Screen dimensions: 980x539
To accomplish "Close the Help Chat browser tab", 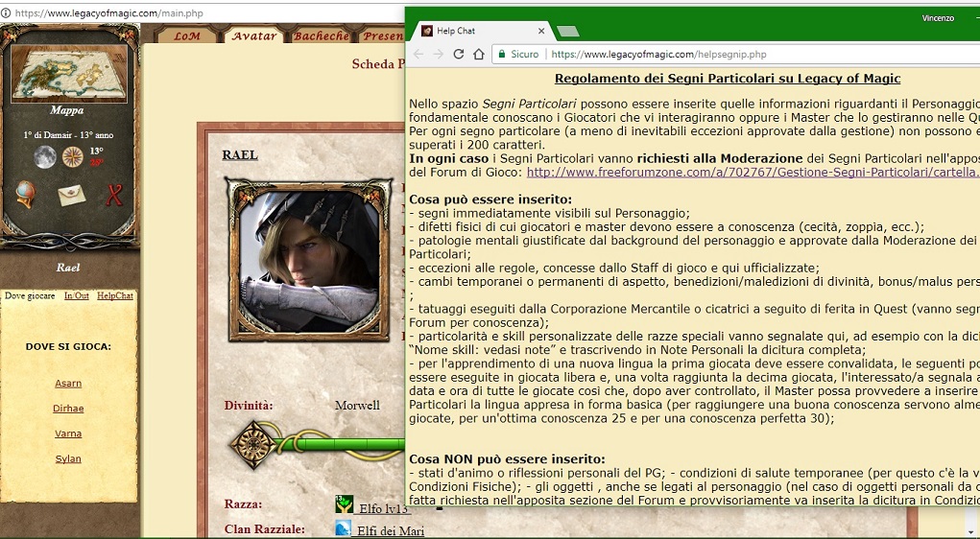I will coord(541,31).
